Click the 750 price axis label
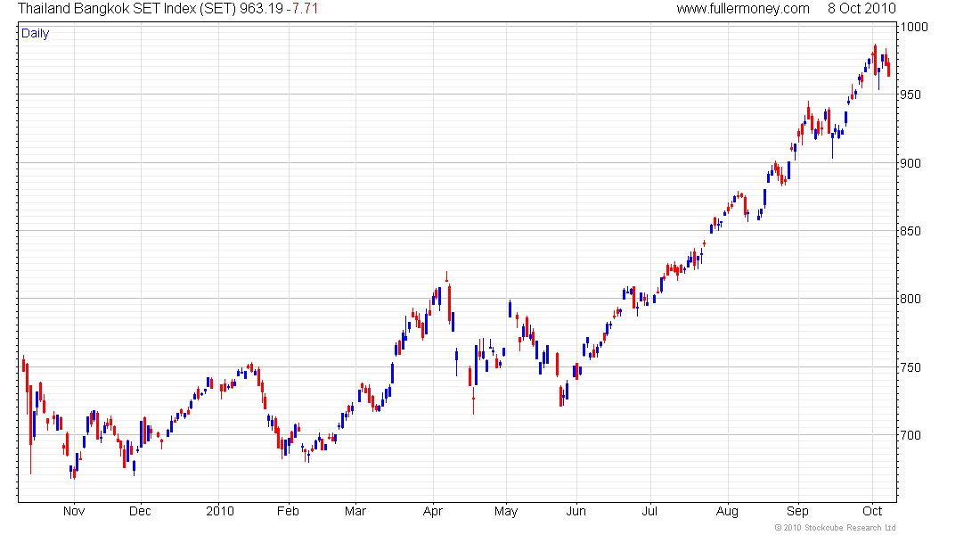Image resolution: width=980 pixels, height=535 pixels. point(911,367)
